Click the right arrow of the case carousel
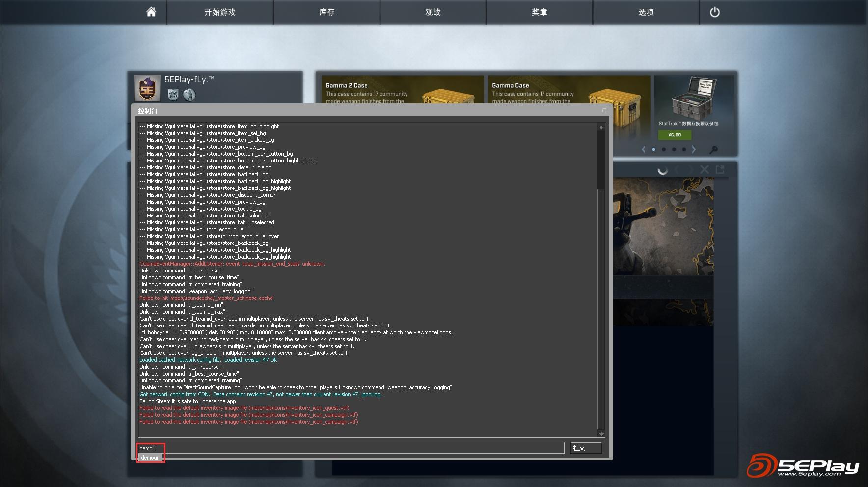 point(694,150)
